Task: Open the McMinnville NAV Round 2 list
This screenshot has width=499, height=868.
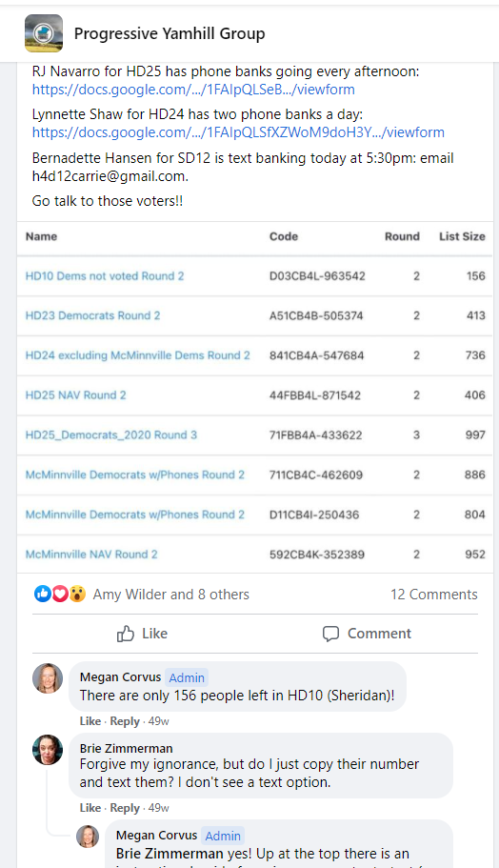Action: coord(91,555)
